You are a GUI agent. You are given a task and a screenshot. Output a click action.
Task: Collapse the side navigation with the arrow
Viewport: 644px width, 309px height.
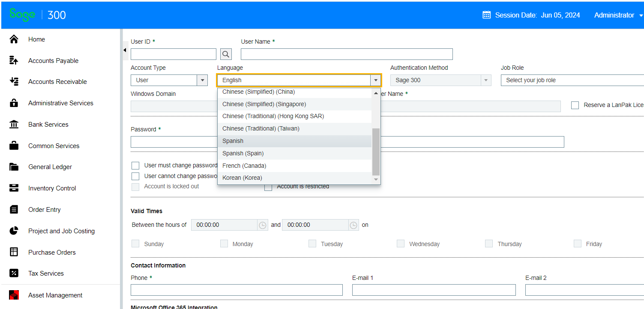(125, 51)
